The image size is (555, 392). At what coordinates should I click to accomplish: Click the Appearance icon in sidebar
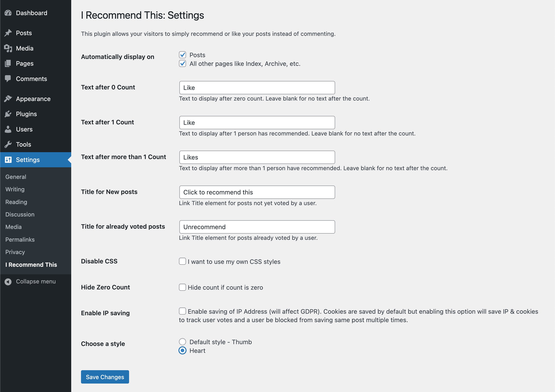click(x=8, y=98)
